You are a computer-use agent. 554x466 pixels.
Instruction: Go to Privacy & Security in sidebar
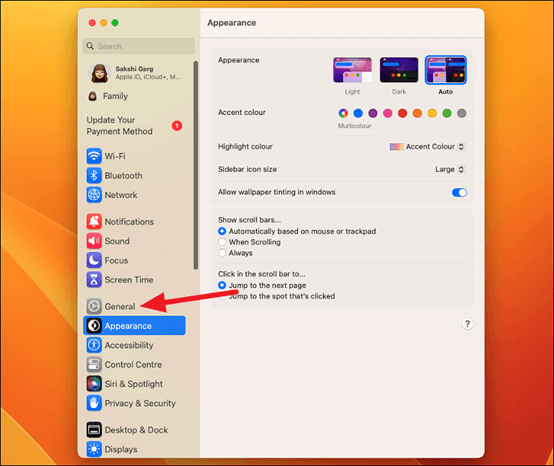point(131,403)
